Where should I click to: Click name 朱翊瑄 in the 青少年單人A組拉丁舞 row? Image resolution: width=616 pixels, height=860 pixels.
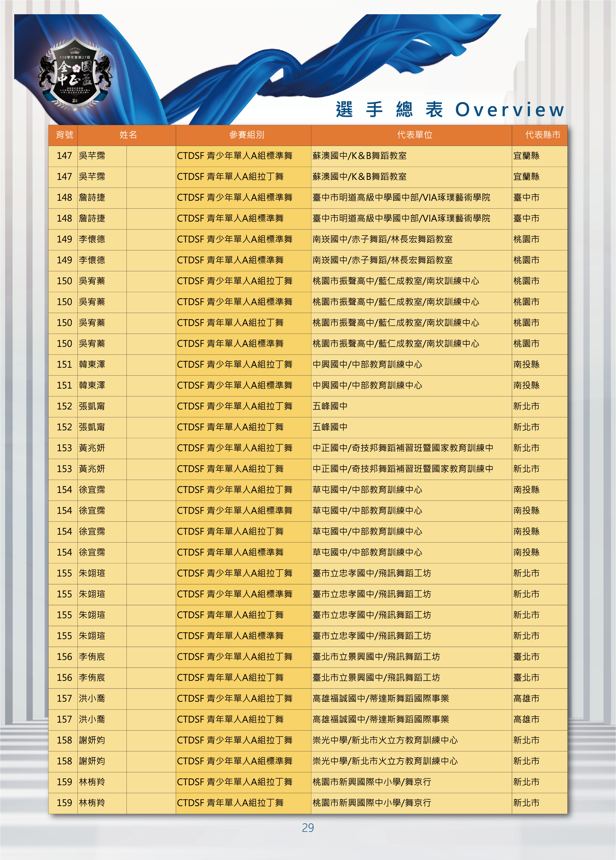click(92, 573)
